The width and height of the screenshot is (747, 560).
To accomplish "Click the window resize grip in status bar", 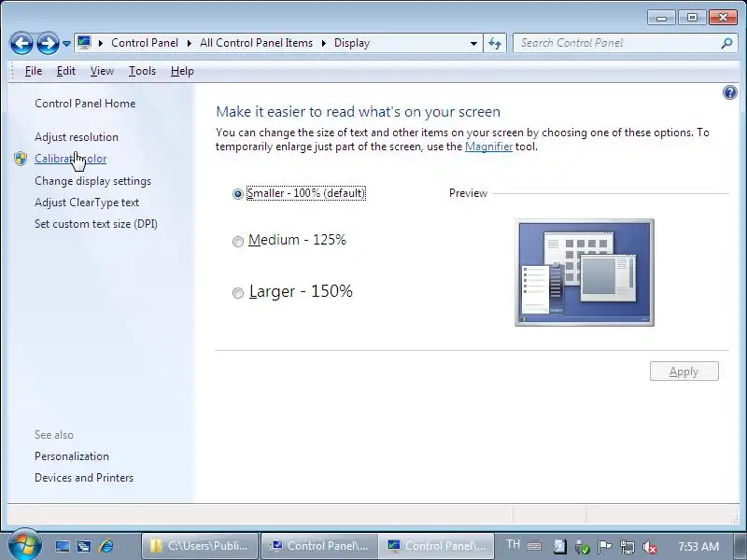I will (x=734, y=519).
